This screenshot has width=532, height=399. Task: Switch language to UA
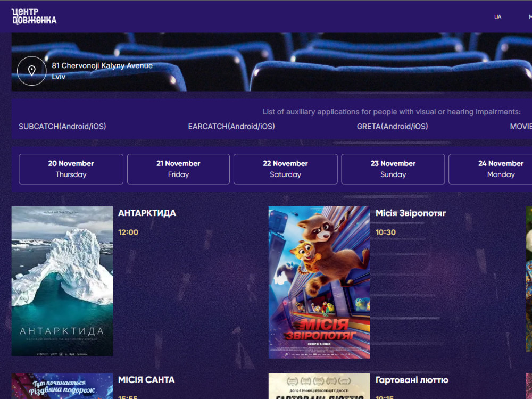(497, 17)
